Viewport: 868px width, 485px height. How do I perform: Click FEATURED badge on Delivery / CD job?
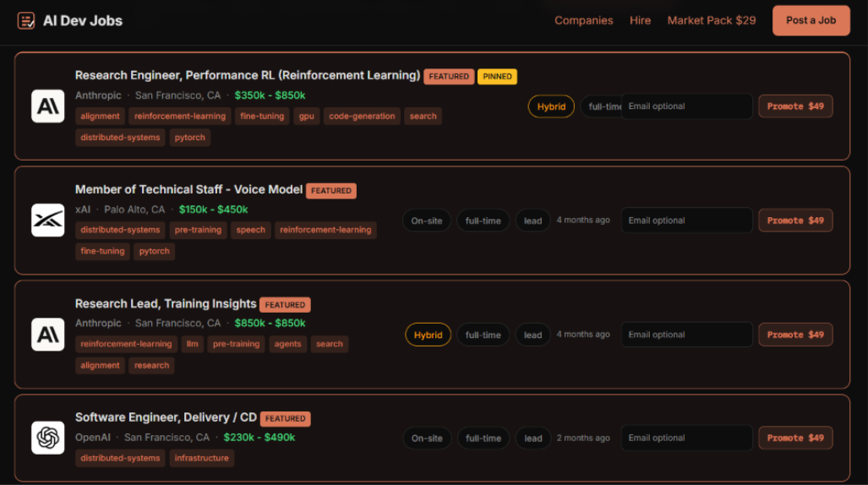tap(285, 418)
